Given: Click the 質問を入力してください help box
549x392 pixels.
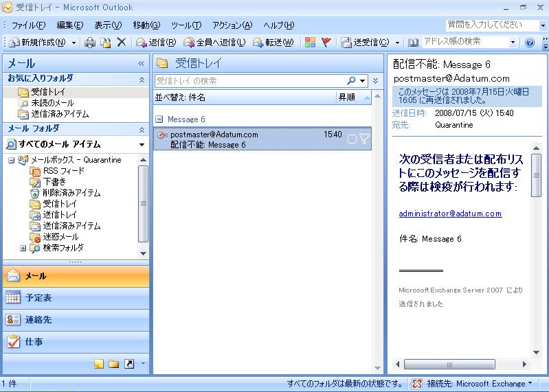Looking at the screenshot, I should [x=492, y=25].
